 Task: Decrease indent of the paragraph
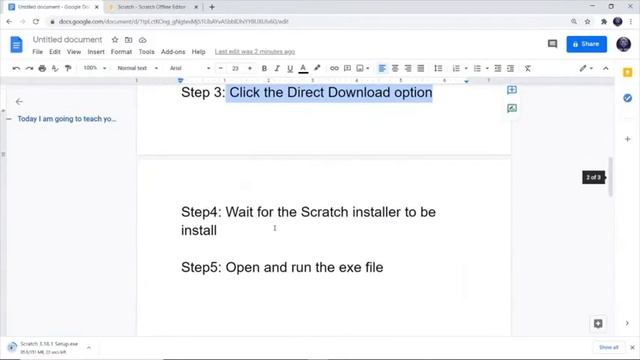tap(498, 69)
